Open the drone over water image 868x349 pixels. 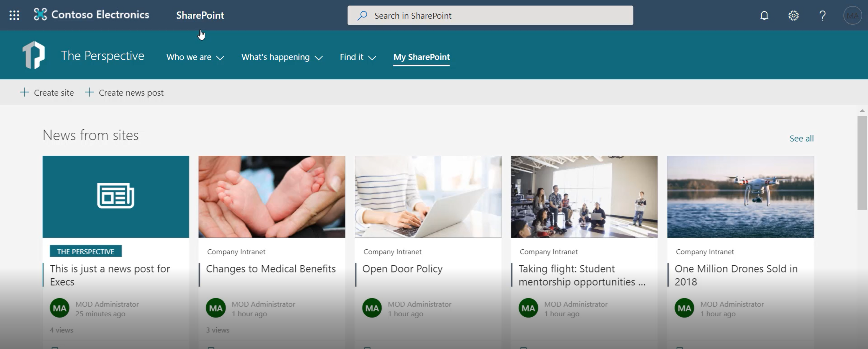point(741,197)
